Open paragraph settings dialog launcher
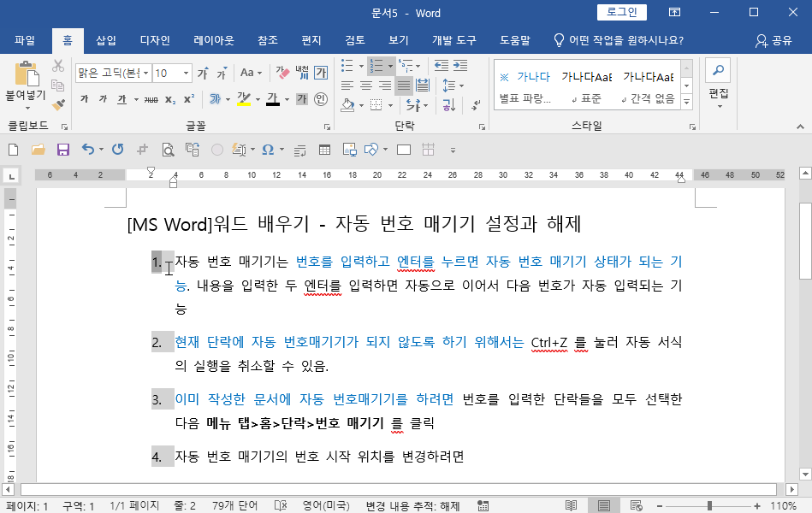The height and width of the screenshot is (513, 812). [x=482, y=127]
